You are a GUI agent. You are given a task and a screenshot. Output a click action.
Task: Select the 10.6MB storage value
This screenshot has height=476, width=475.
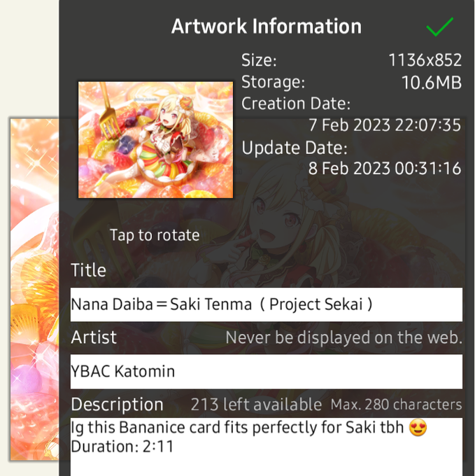(x=432, y=83)
